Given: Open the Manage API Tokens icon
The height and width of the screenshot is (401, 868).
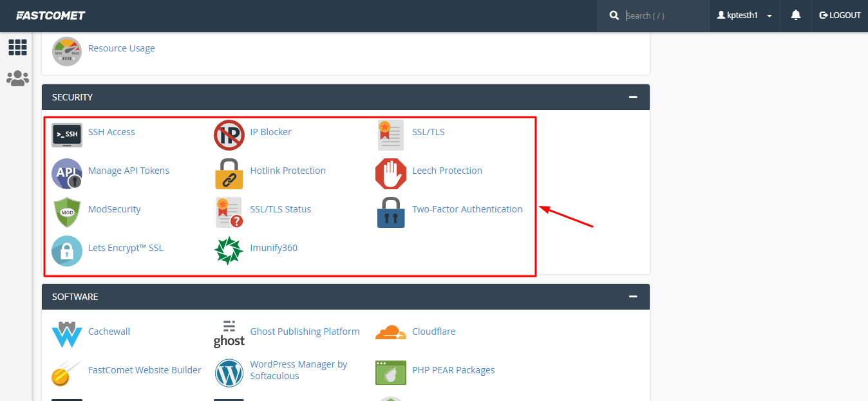Looking at the screenshot, I should pyautogui.click(x=67, y=173).
